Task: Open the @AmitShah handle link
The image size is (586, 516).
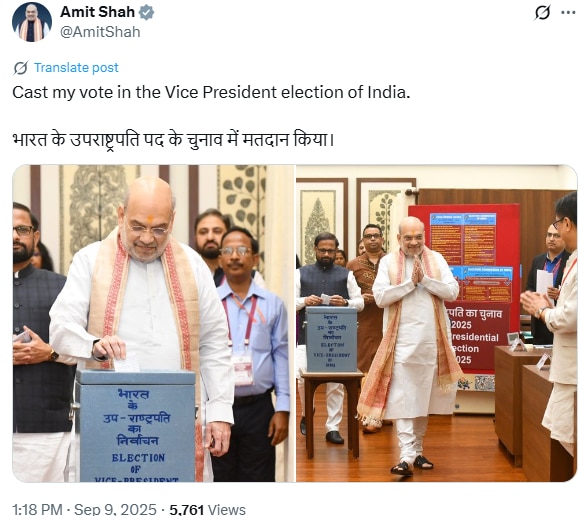Action: coord(100,32)
